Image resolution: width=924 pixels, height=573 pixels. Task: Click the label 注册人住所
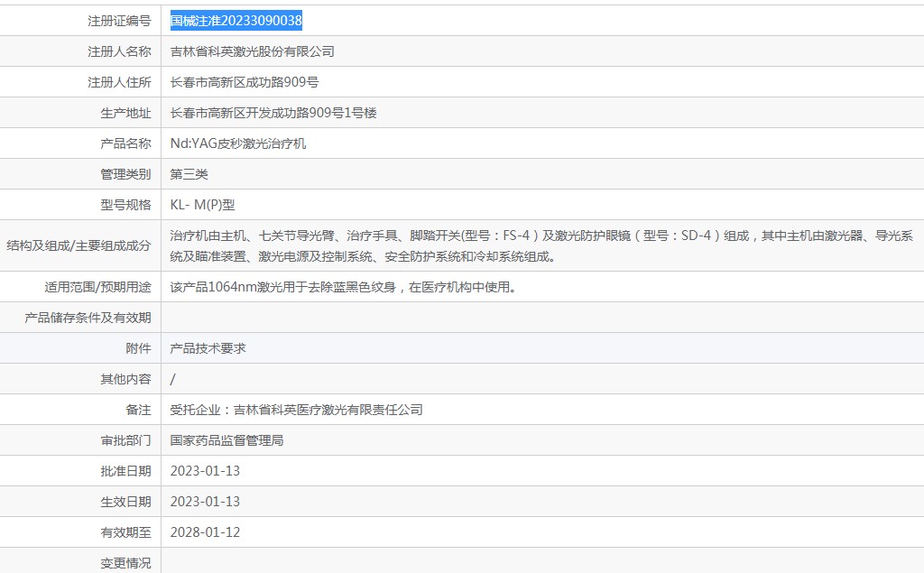[120, 82]
